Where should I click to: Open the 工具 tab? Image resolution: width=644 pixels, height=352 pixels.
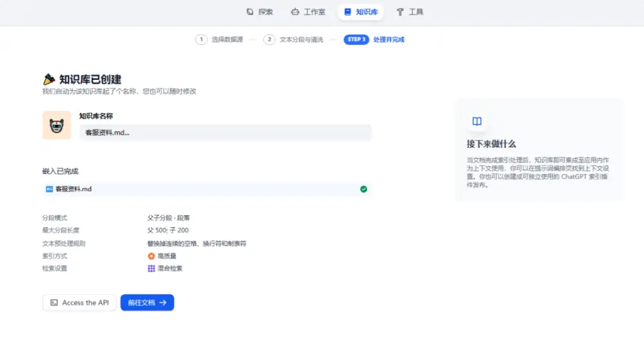[x=409, y=12]
